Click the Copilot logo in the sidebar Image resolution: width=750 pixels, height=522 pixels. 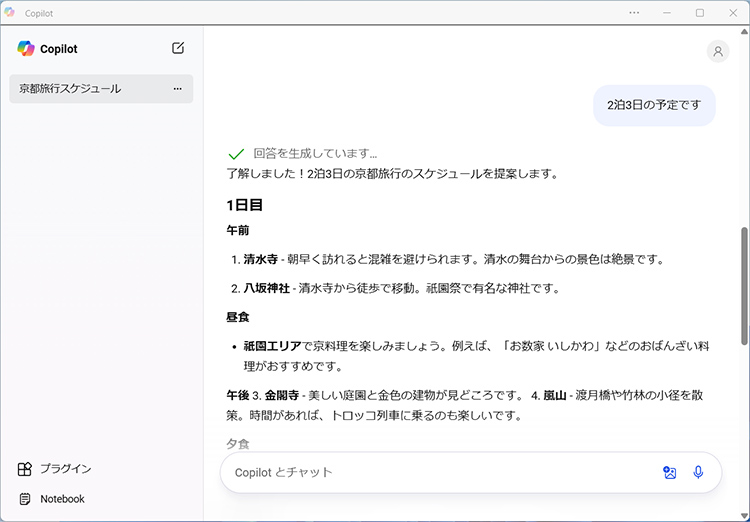pos(26,48)
